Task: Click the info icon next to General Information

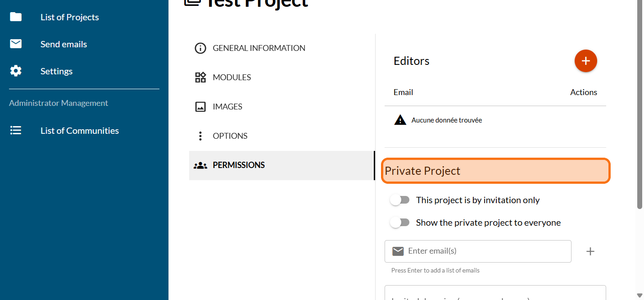Action: tap(200, 48)
